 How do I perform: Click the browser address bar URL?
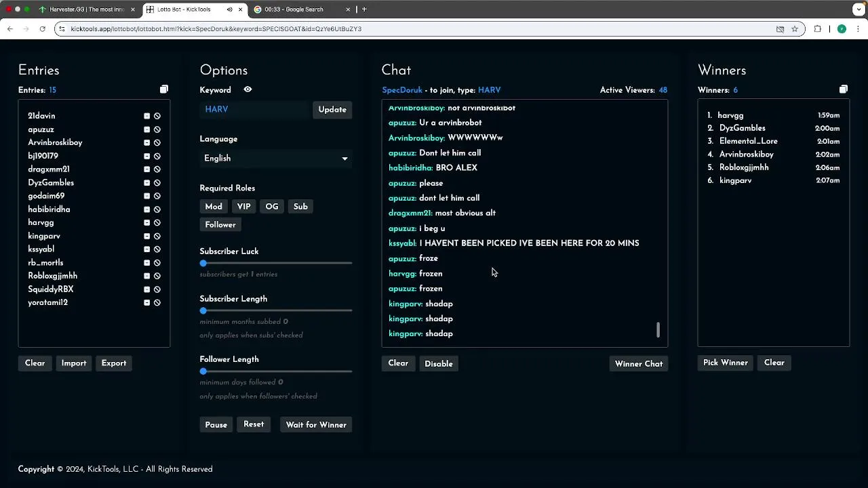pyautogui.click(x=216, y=29)
